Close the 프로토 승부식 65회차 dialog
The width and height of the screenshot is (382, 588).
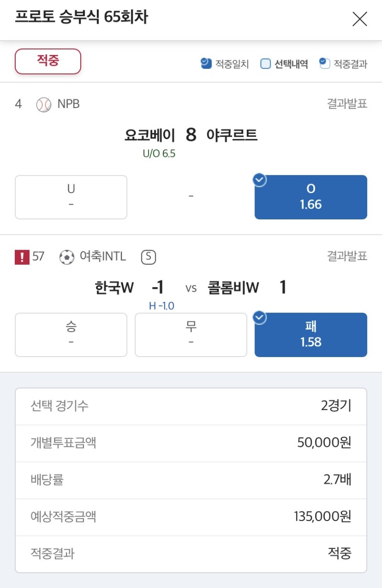click(360, 19)
